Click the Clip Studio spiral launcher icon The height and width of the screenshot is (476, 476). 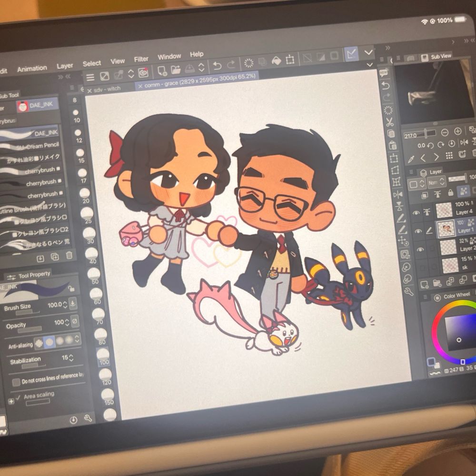point(143,72)
